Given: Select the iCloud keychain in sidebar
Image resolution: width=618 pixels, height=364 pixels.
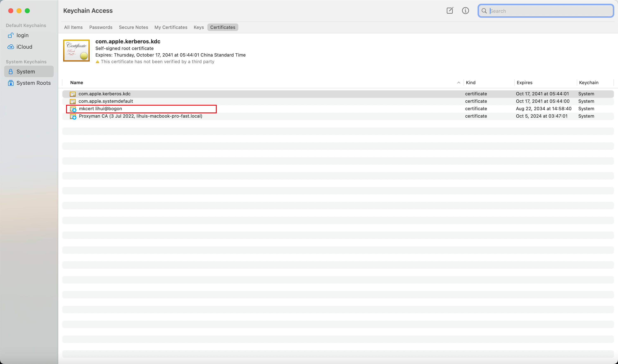Looking at the screenshot, I should point(29,47).
